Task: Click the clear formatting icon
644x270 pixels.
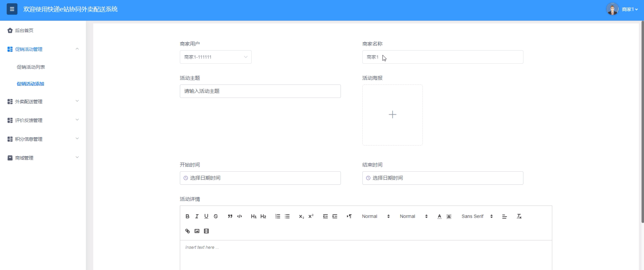Action: click(x=519, y=216)
